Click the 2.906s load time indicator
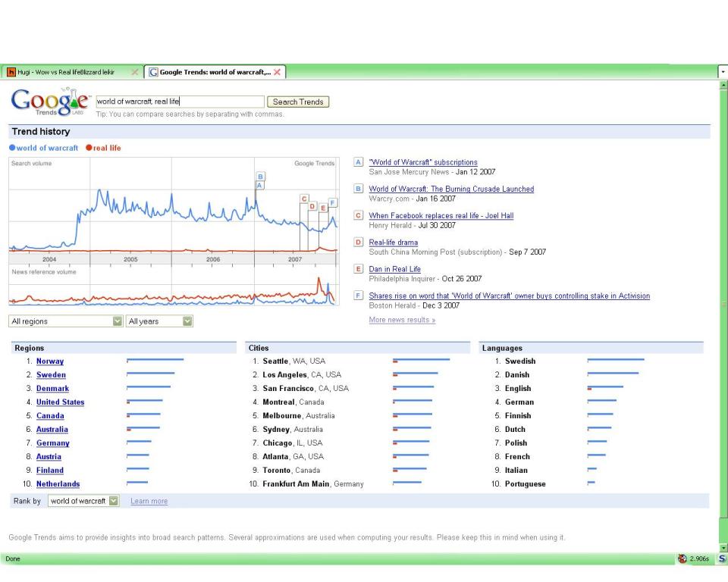This screenshot has height=582, width=728. pyautogui.click(x=699, y=559)
